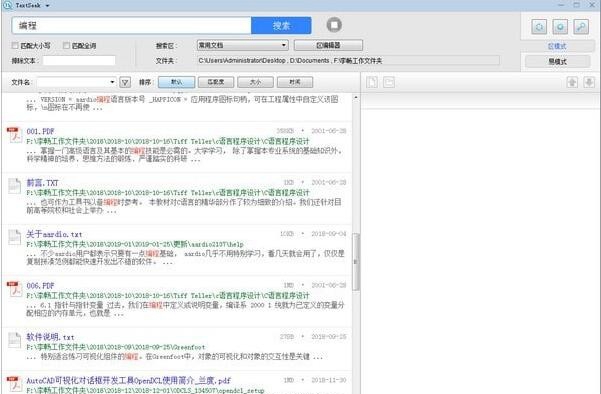
Task: Switch to 易模式
Action: coord(557,61)
